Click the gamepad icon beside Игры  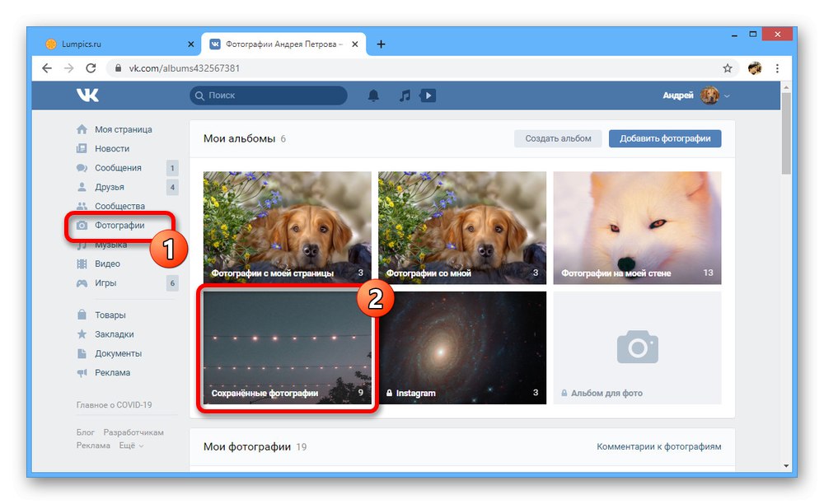(x=82, y=283)
